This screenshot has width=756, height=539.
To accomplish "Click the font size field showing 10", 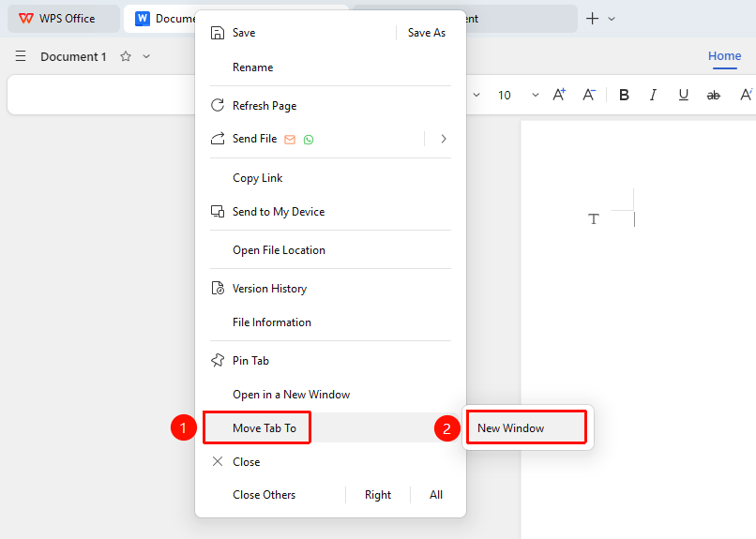I will coord(505,95).
